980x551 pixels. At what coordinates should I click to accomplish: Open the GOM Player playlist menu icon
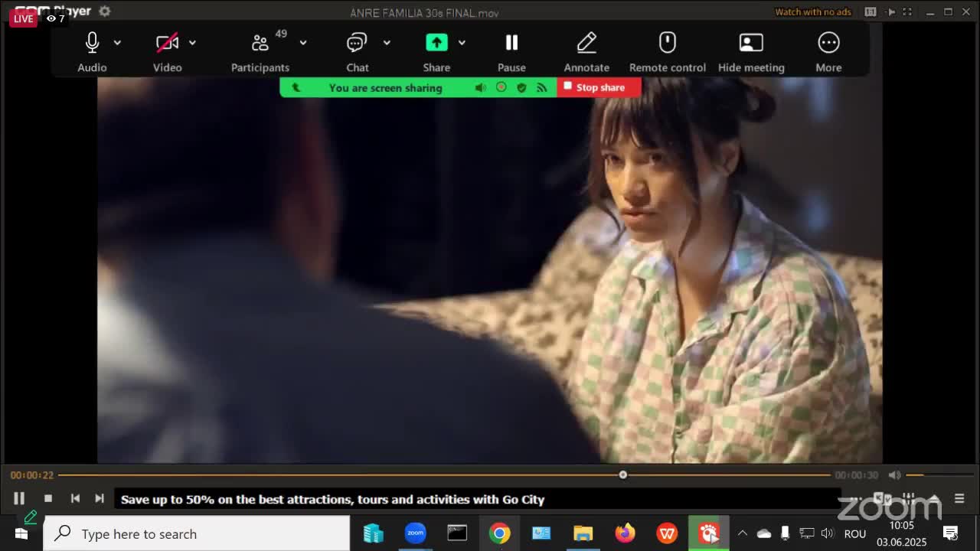pyautogui.click(x=959, y=499)
